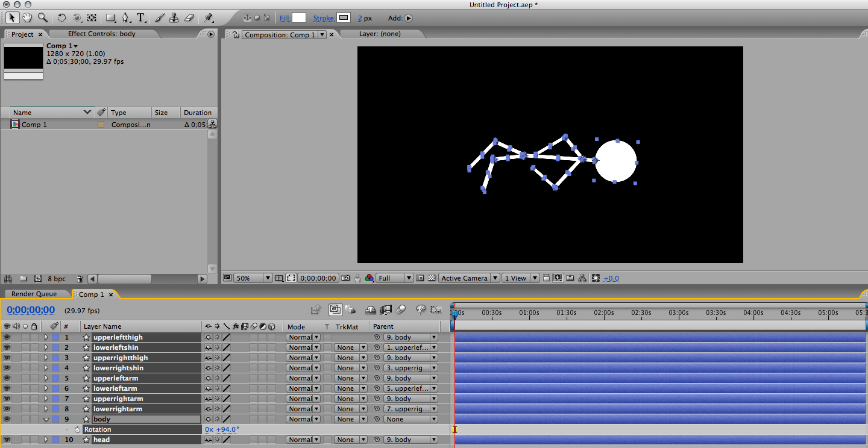Select the Clone Stamp tool
This screenshot has width=868, height=448.
[174, 17]
